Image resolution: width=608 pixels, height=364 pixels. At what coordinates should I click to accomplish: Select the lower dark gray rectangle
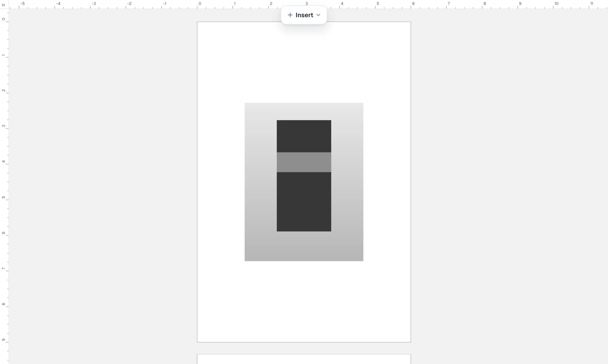coord(304,202)
